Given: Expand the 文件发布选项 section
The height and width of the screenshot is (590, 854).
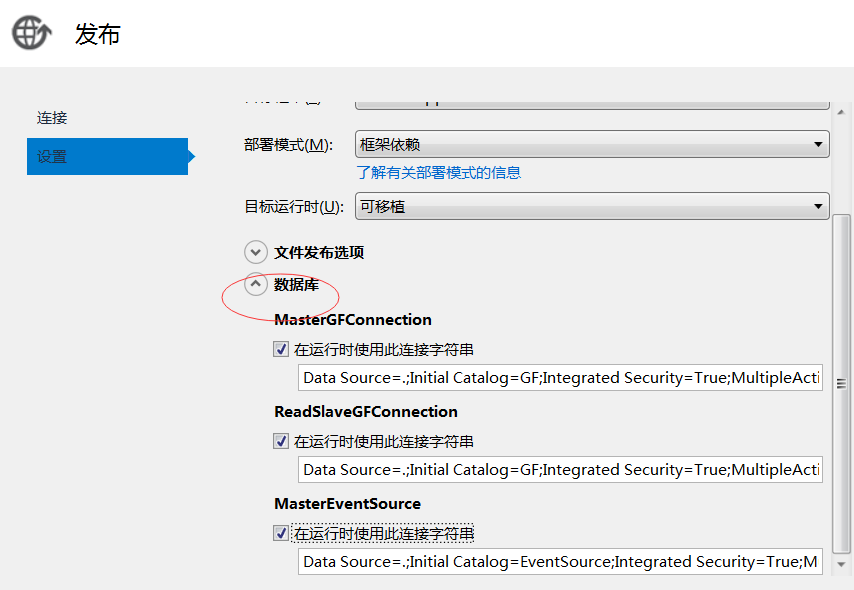Looking at the screenshot, I should point(256,253).
